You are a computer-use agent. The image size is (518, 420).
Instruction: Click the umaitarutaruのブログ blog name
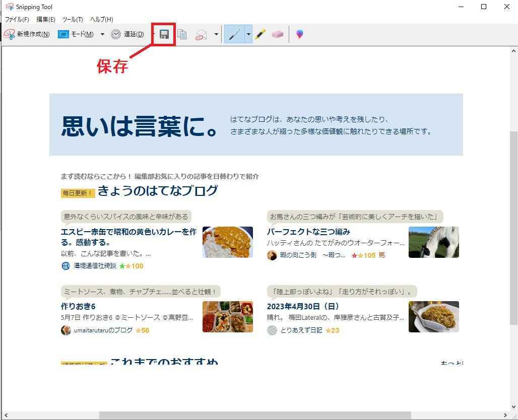pos(103,330)
